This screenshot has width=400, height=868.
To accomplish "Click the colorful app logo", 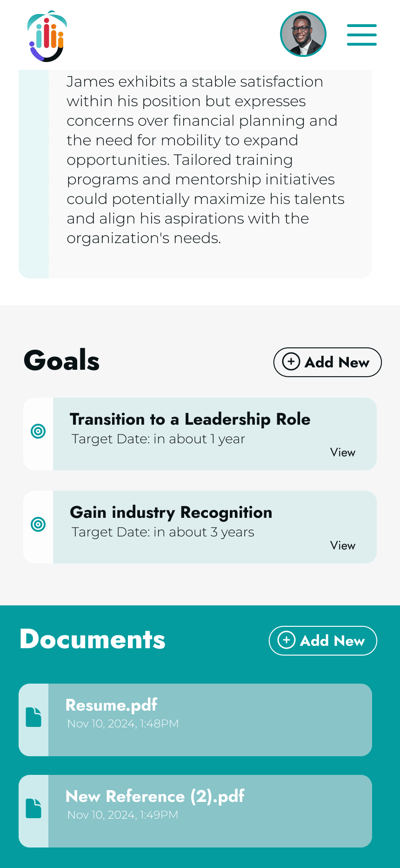I will pyautogui.click(x=47, y=36).
